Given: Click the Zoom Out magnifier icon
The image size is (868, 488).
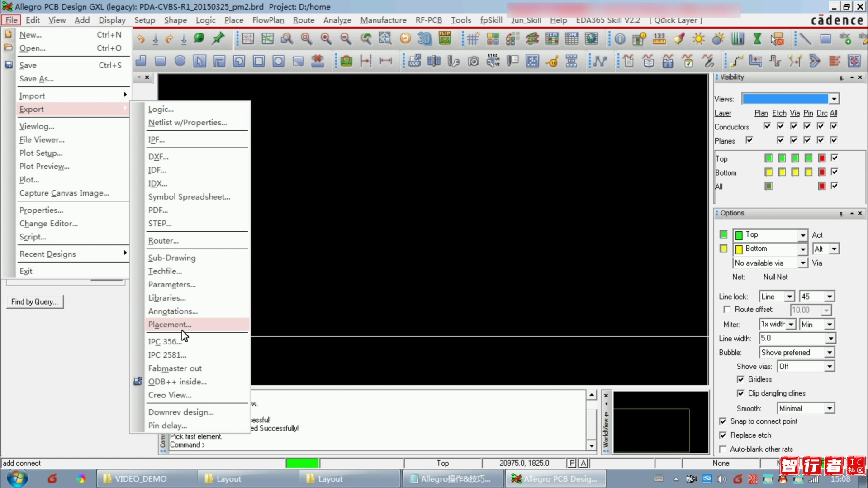Looking at the screenshot, I should tap(346, 39).
